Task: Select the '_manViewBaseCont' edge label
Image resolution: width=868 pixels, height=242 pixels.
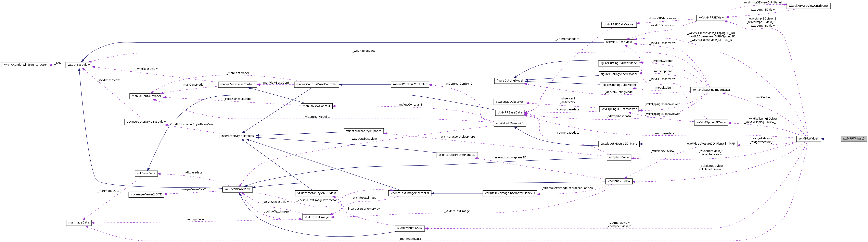Action: 276,83
